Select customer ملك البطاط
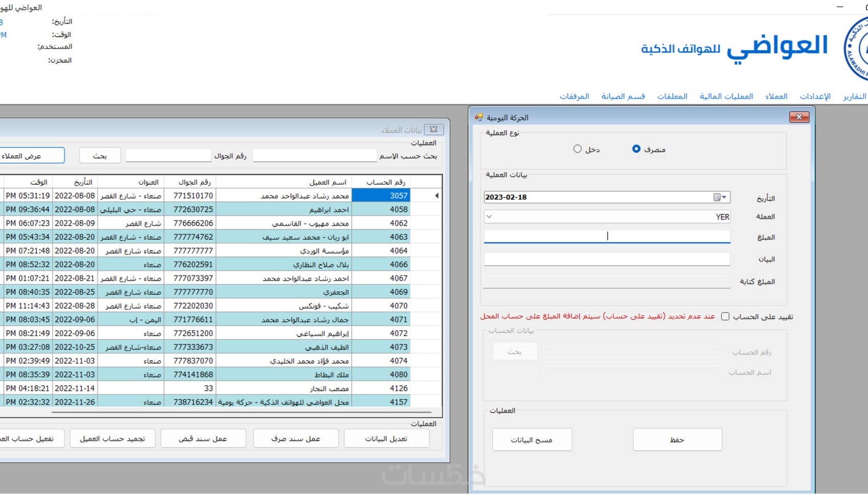The width and height of the screenshot is (868, 495). (283, 375)
